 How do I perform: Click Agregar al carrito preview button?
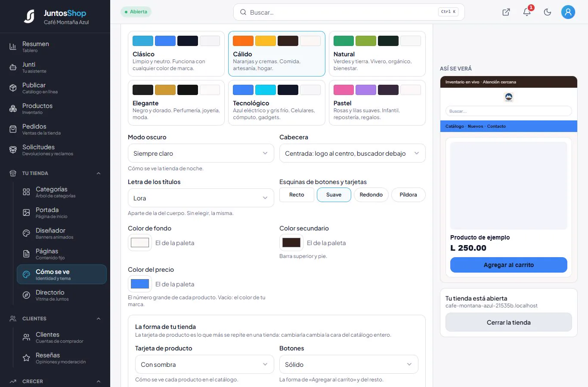(509, 265)
